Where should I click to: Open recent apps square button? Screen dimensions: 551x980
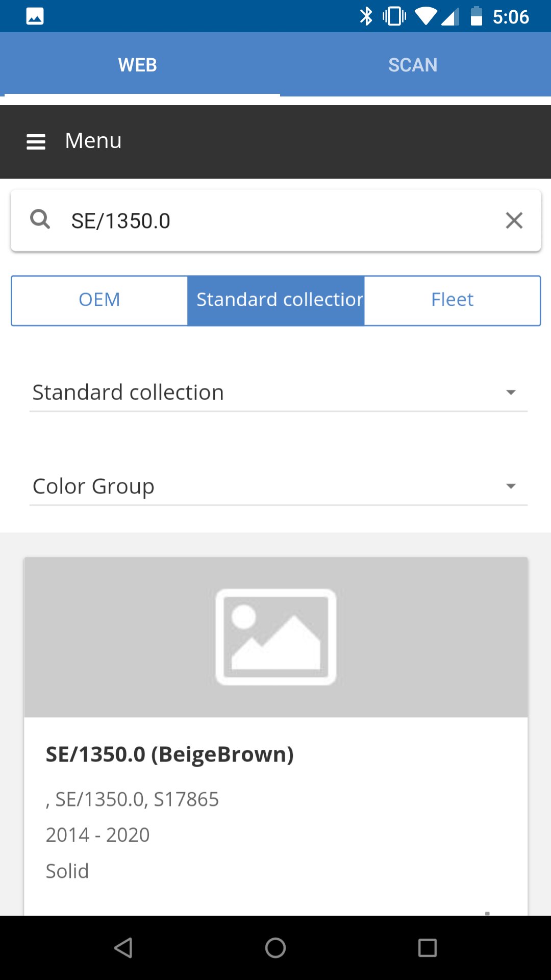pos(427,948)
